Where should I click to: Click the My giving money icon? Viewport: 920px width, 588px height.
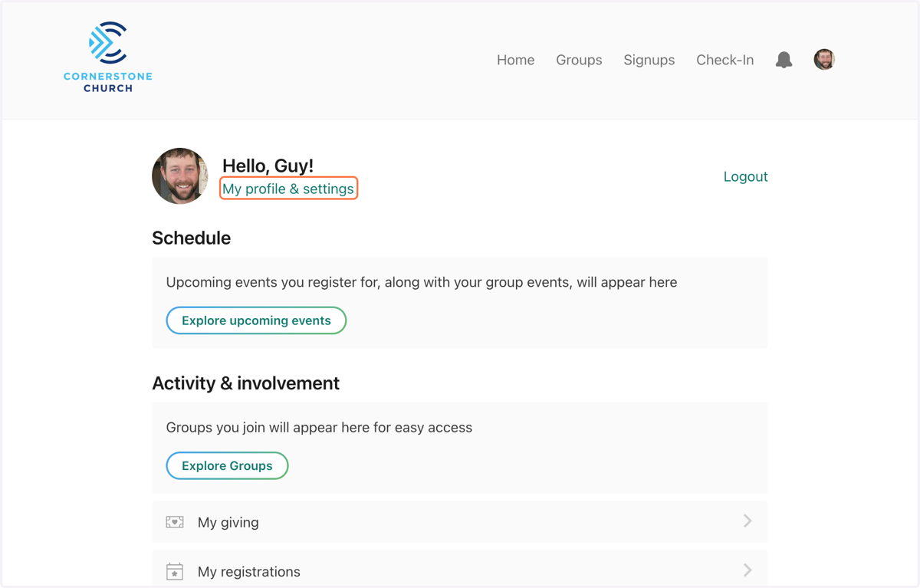(x=175, y=522)
